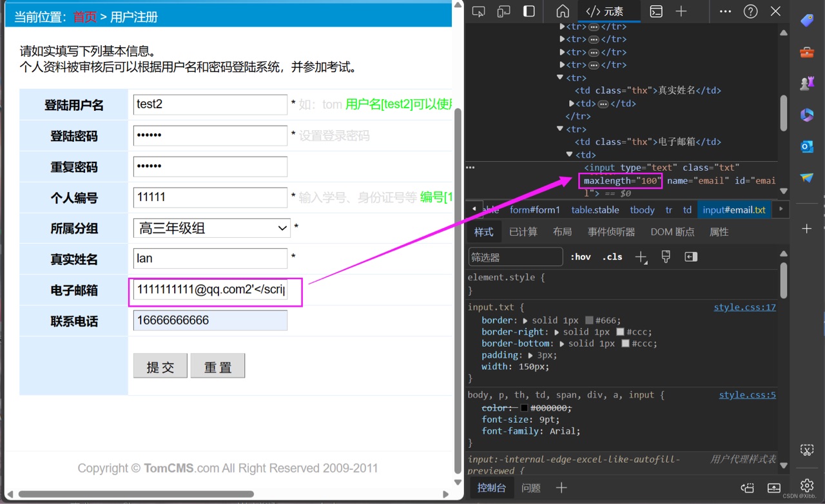This screenshot has height=504, width=825.
Task: Expand the padding shorthand triangle
Action: tap(530, 355)
